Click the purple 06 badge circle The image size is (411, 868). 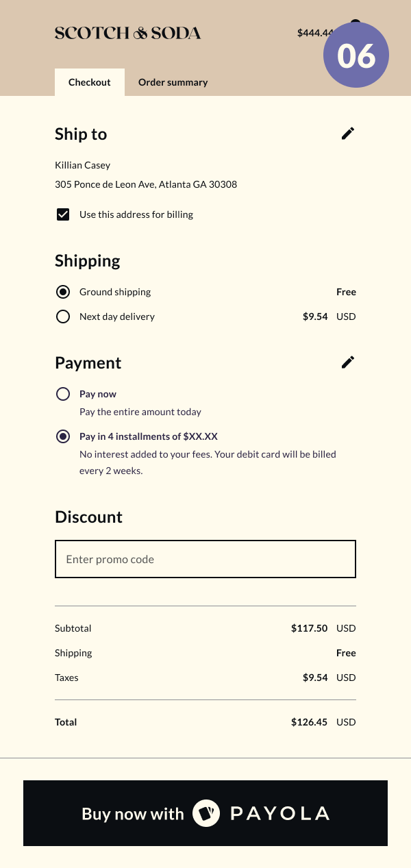click(356, 55)
